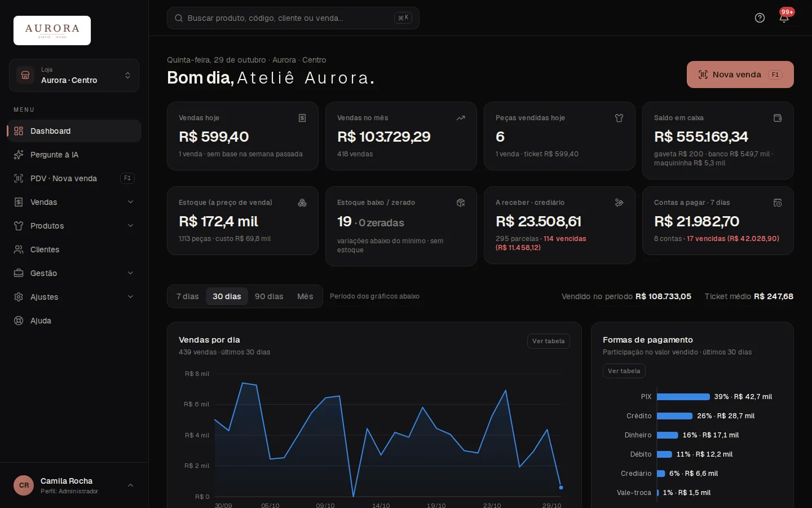The width and height of the screenshot is (812, 508).
Task: Focus the Buscar produto search field
Action: (x=293, y=18)
